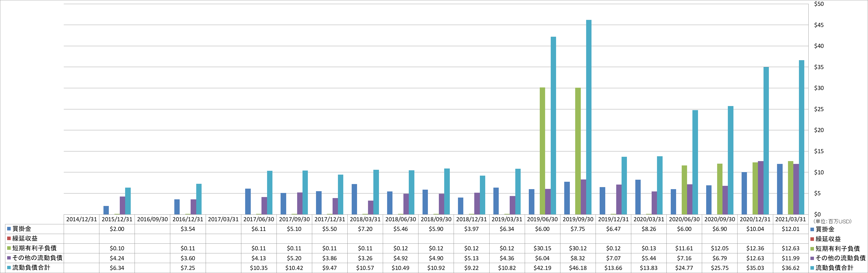
Task: Click the $12.05 short-term debt cell
Action: tap(720, 248)
